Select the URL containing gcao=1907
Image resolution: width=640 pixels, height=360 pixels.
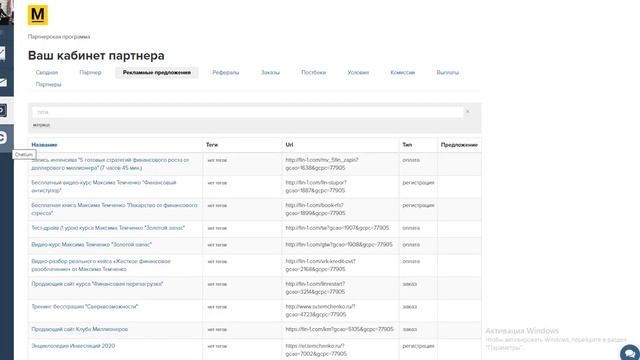click(x=337, y=228)
